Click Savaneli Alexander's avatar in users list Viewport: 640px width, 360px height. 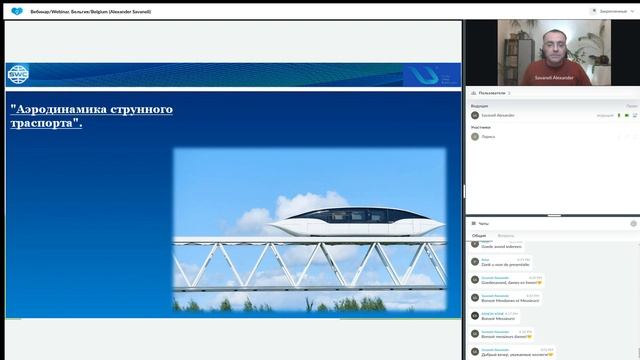(475, 116)
